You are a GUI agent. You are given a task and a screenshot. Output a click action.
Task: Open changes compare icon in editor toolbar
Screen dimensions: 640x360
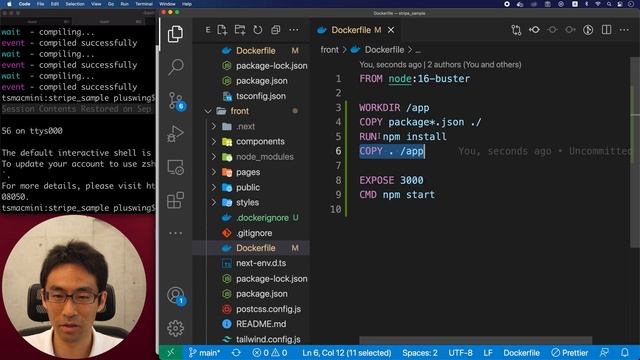tap(516, 30)
